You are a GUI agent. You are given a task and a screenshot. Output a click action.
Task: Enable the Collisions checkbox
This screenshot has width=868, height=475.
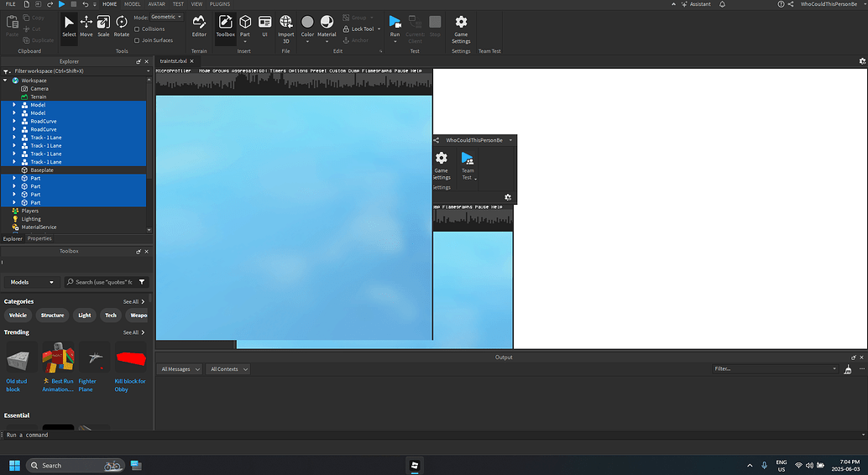(x=137, y=29)
